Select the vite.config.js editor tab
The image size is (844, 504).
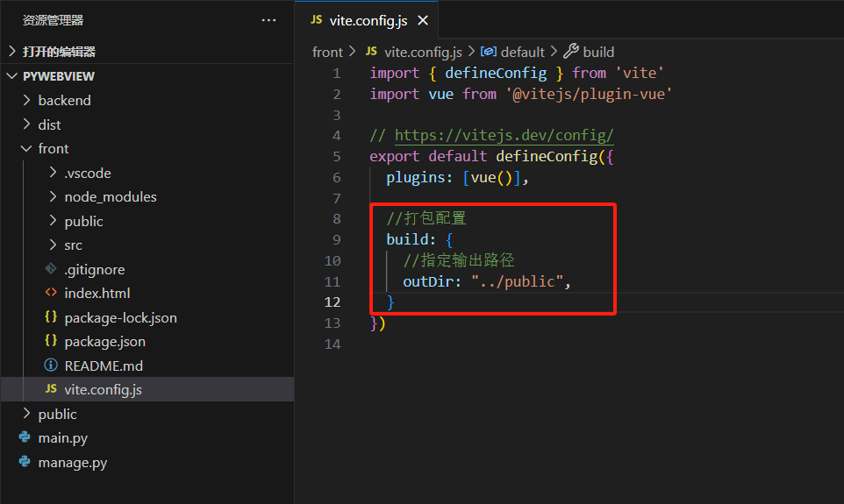pos(368,20)
